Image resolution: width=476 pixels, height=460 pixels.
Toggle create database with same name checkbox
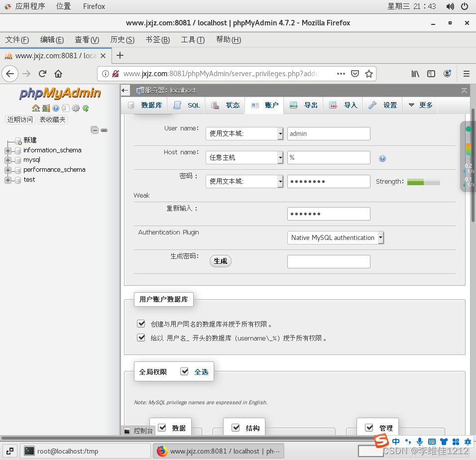141,324
